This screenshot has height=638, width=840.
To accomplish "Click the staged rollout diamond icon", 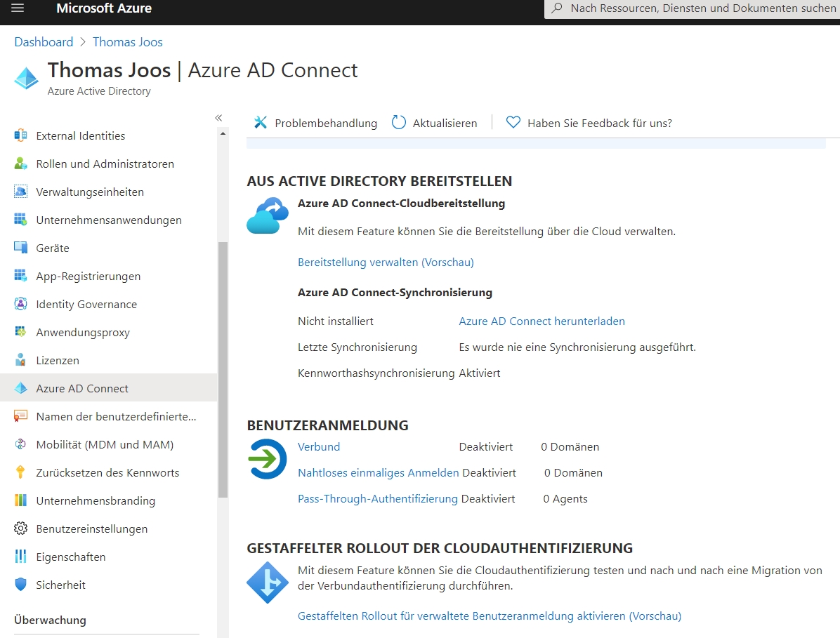I will pos(268,583).
